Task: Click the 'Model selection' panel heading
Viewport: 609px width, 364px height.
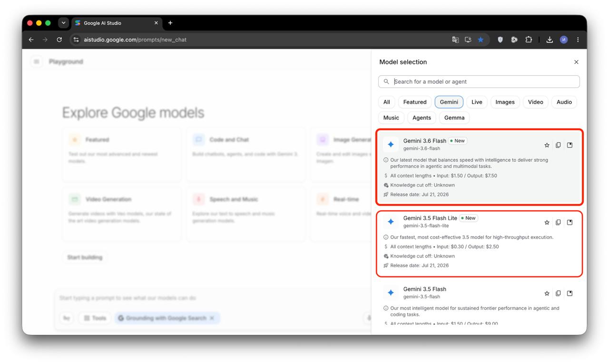Action: 403,62
